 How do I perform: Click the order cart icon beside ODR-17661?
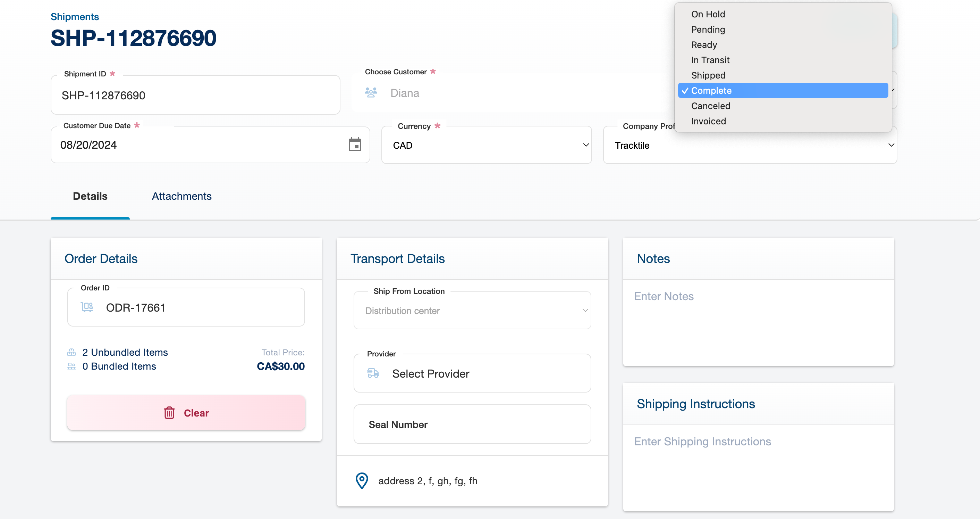[x=87, y=307]
